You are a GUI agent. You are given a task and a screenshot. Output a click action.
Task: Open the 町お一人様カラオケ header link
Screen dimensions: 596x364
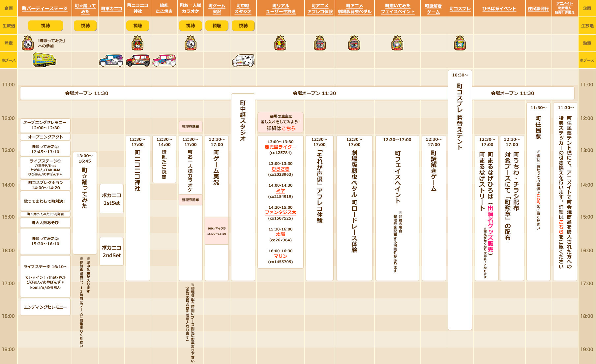tap(191, 9)
